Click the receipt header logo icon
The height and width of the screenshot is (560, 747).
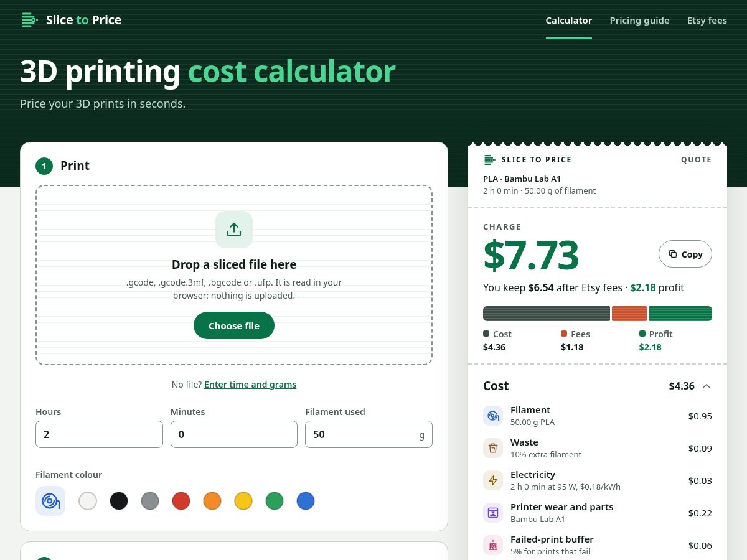[489, 160]
